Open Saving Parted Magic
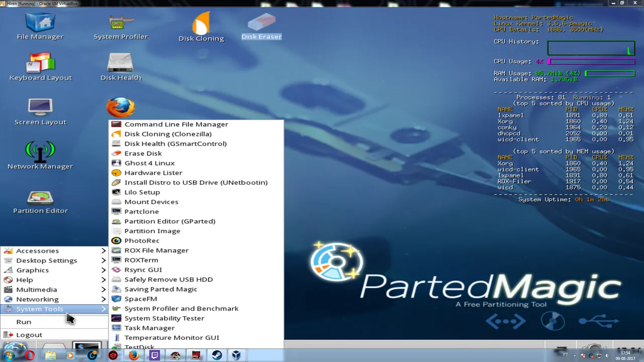 [x=196, y=289]
